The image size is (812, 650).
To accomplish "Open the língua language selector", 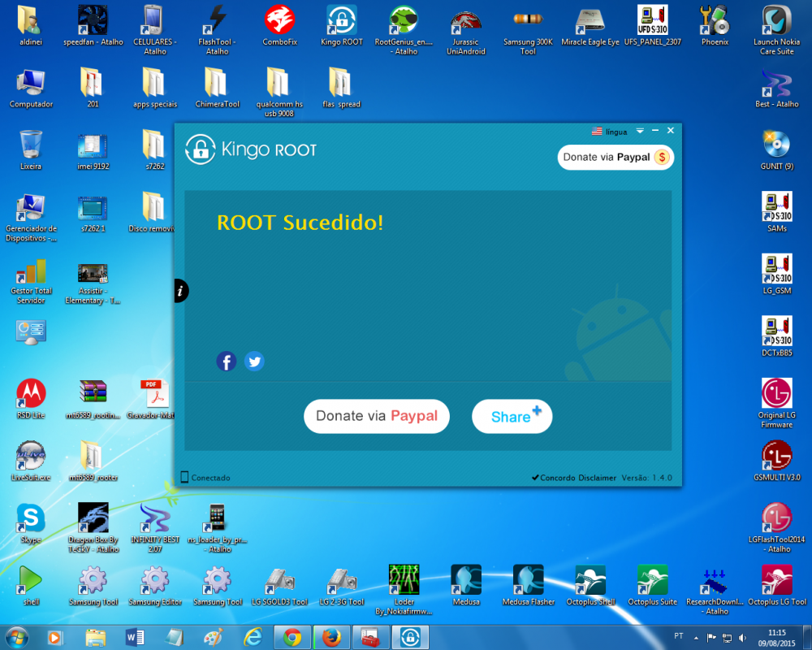I will tap(610, 132).
